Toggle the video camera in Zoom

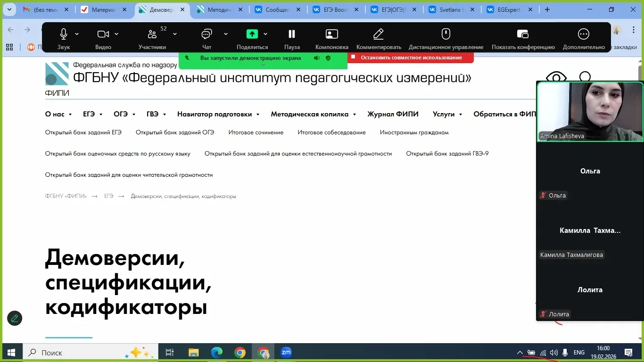[x=103, y=34]
